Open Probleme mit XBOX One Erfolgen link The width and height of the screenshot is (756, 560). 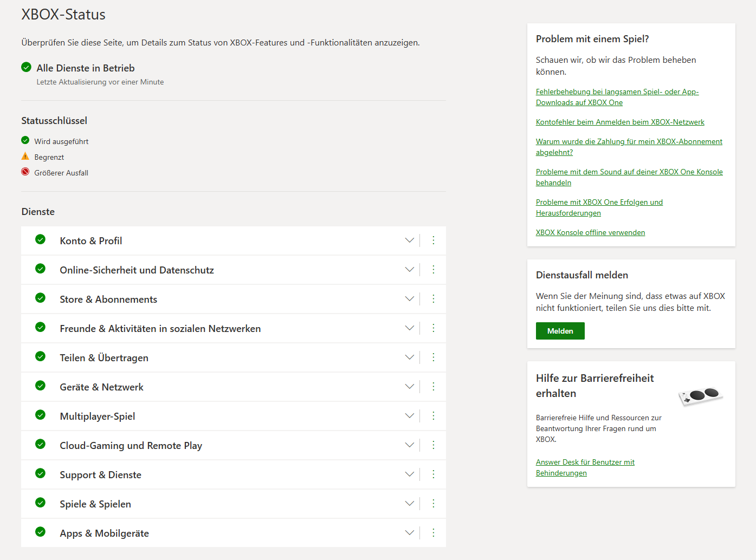click(599, 207)
